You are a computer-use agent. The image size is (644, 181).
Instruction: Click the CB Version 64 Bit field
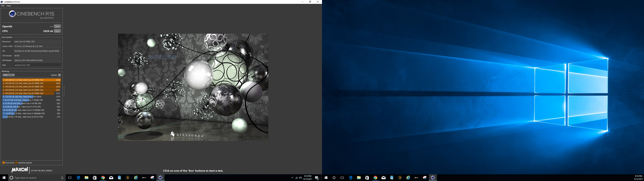click(x=37, y=55)
